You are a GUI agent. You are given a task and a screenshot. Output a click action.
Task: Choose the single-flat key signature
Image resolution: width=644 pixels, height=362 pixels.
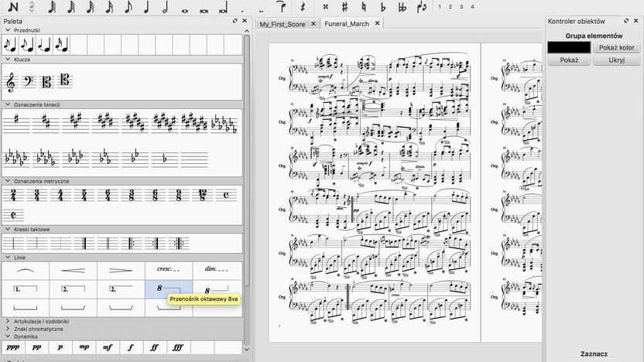tap(164, 159)
